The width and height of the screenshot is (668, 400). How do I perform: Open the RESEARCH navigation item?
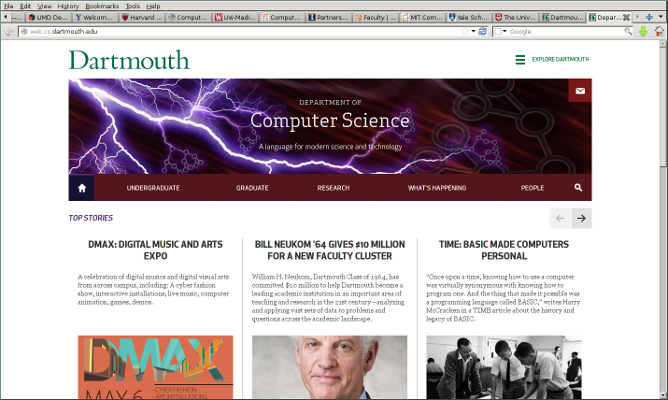tap(333, 188)
